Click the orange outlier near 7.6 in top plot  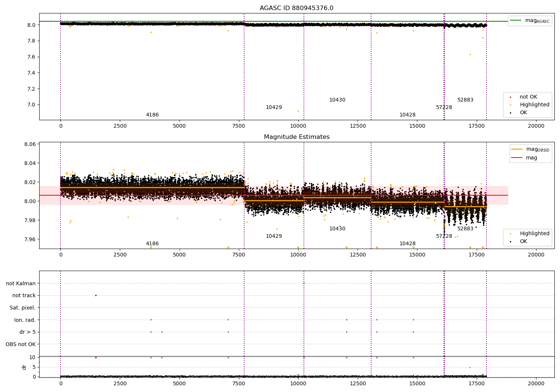pyautogui.click(x=470, y=55)
